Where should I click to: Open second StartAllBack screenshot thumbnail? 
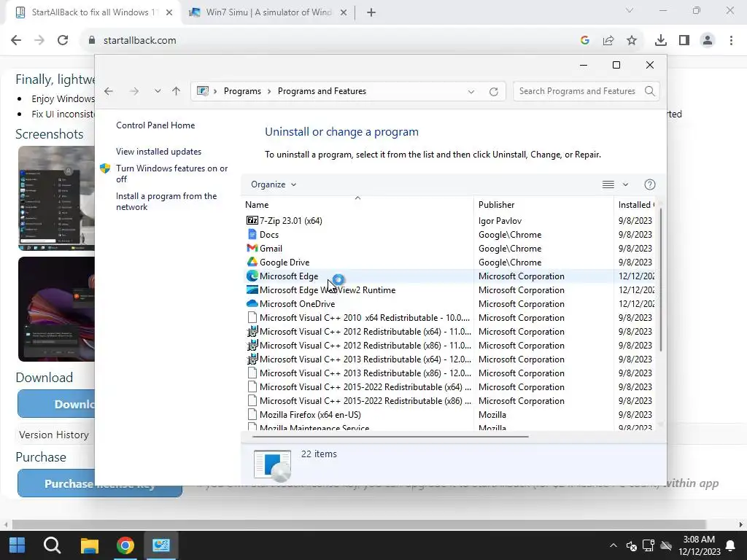click(56, 309)
